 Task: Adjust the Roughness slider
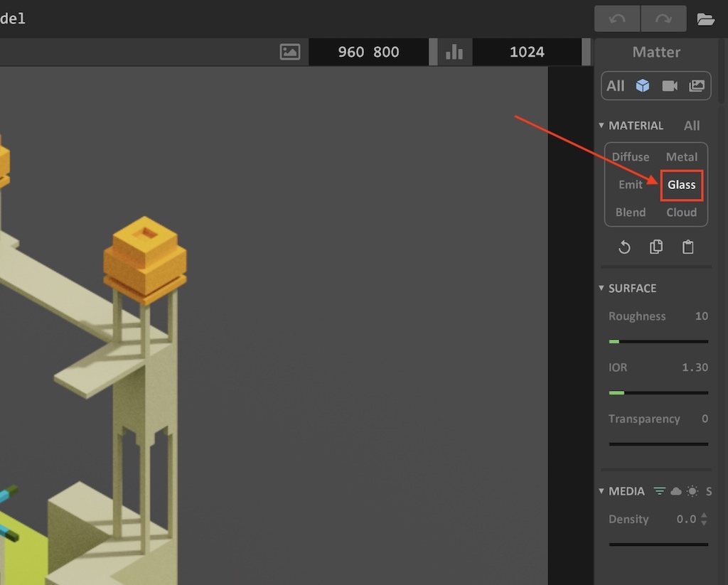click(x=658, y=341)
